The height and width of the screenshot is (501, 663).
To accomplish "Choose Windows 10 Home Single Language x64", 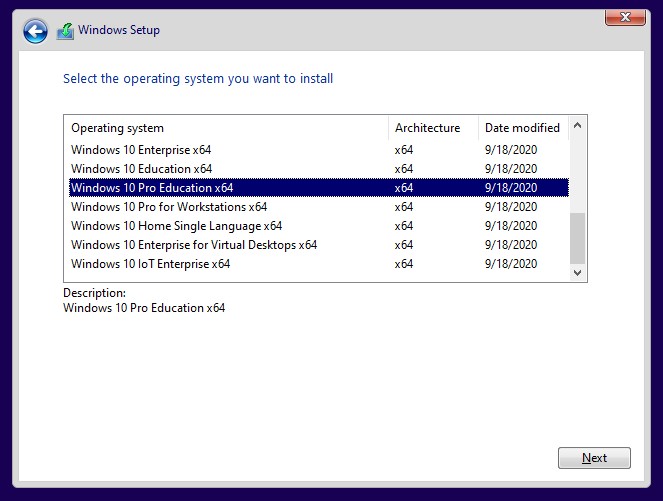I will (x=319, y=226).
